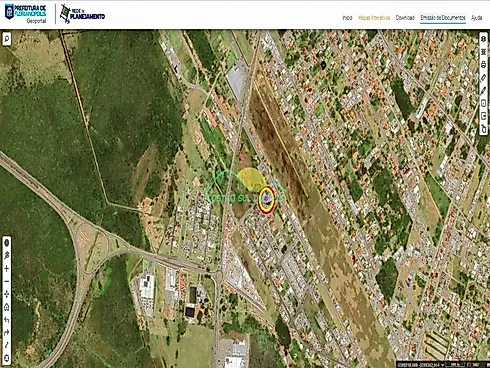Open the Mapas Interativos menu item
This screenshot has width=490, height=368.
pos(374,18)
